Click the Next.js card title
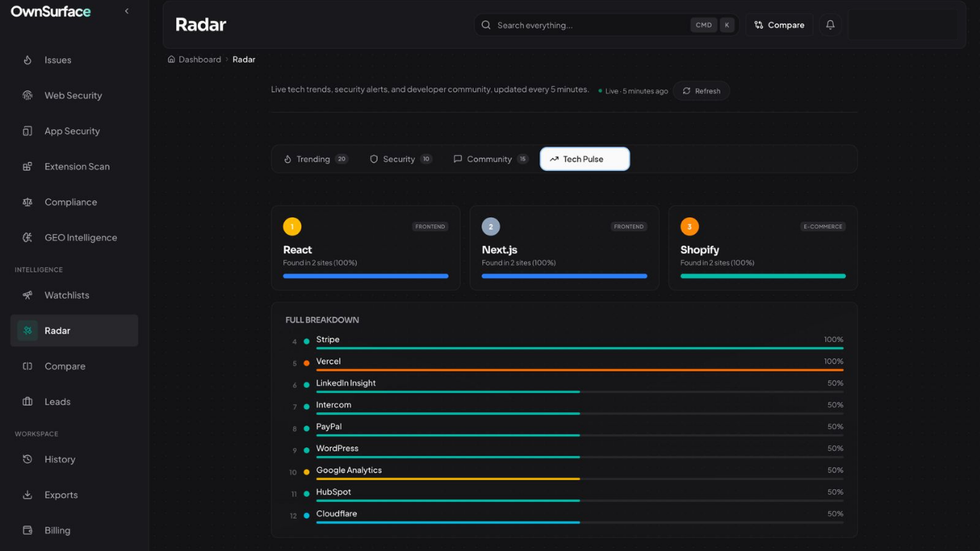The image size is (980, 551). point(499,250)
